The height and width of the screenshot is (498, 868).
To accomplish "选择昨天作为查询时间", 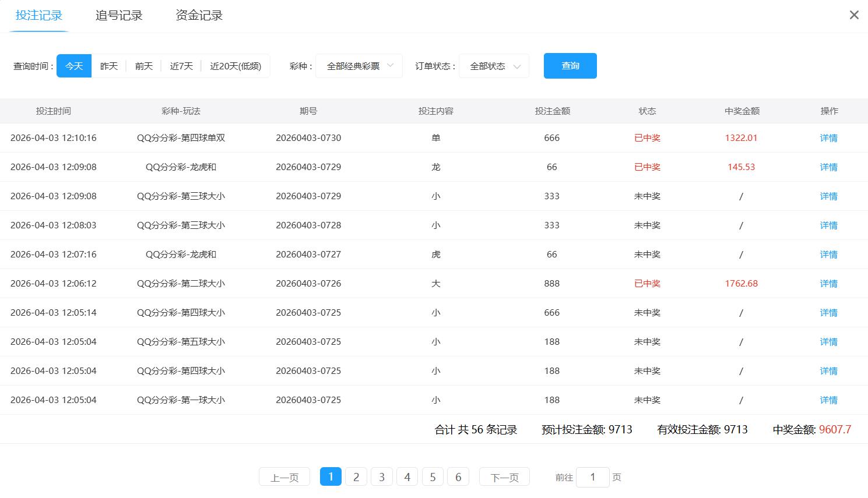I will pyautogui.click(x=109, y=66).
